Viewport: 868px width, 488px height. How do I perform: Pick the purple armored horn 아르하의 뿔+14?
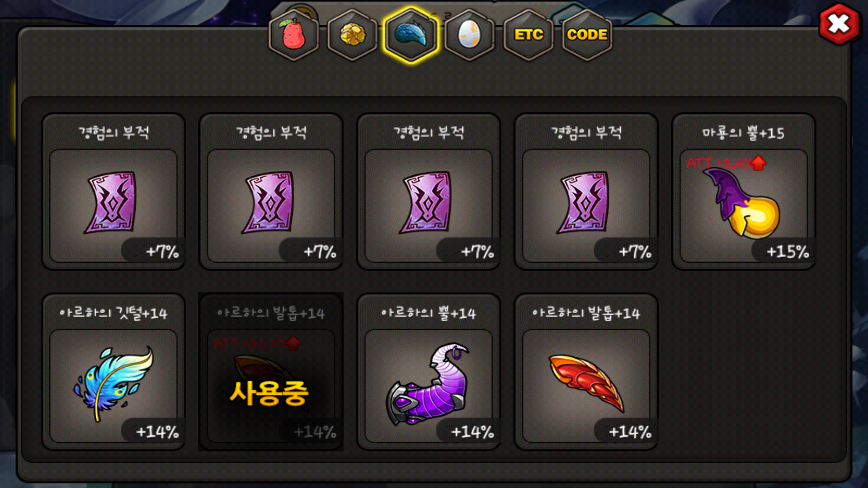[429, 372]
